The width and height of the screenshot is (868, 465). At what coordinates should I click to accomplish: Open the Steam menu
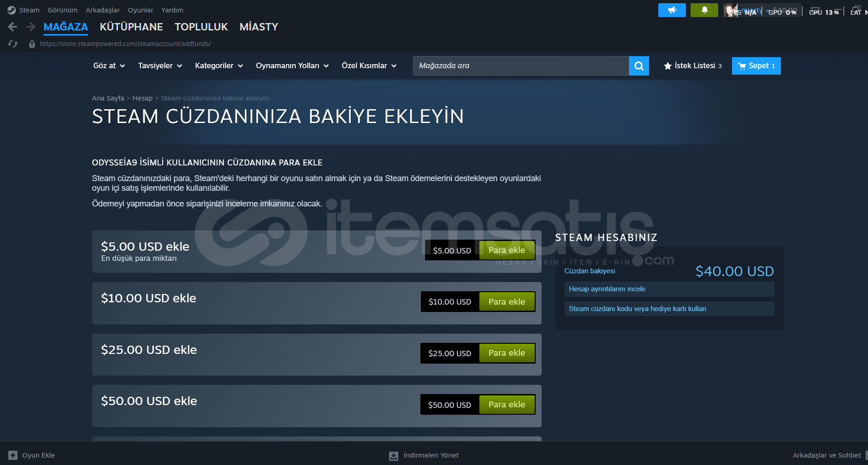click(x=30, y=10)
